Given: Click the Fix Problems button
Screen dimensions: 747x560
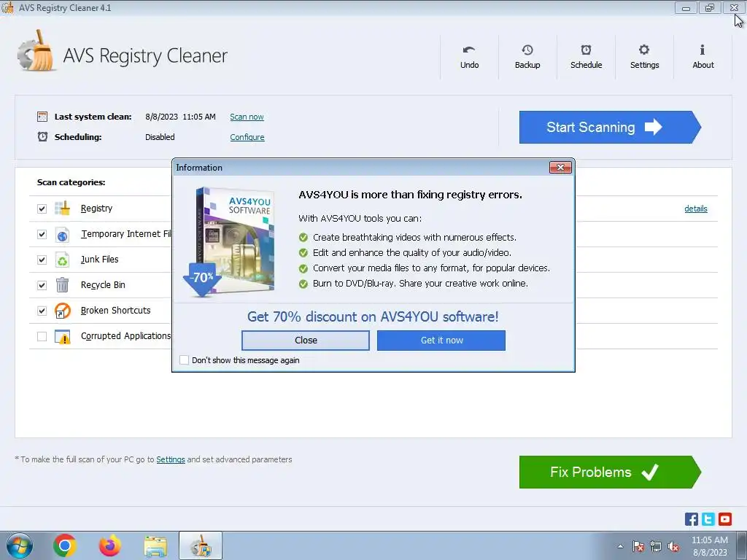Looking at the screenshot, I should coord(610,472).
